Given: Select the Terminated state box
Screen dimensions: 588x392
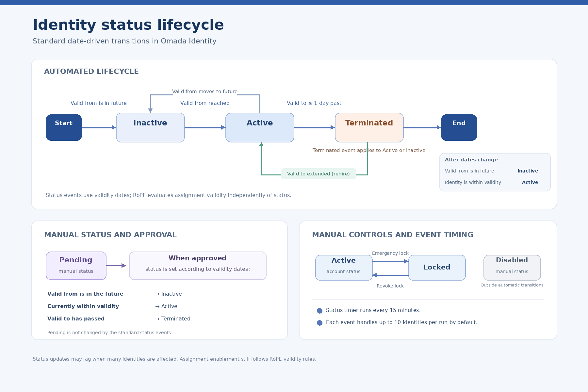Looking at the screenshot, I should pos(369,127).
